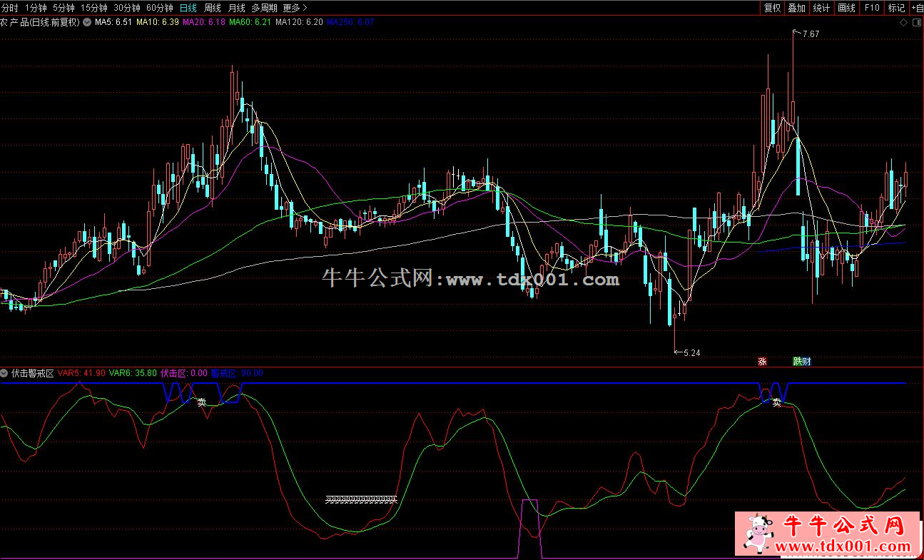
Task: Select the 15分钟 period tab
Action: point(94,8)
